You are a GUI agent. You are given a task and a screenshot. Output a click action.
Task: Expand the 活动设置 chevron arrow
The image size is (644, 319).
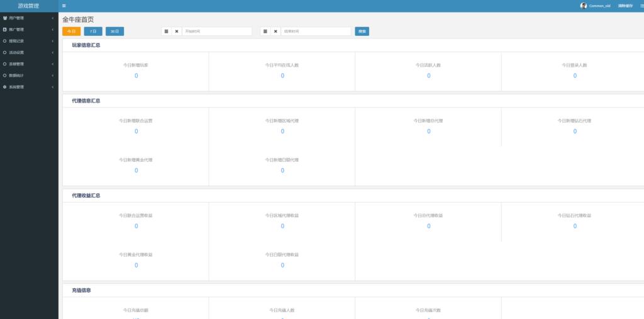pos(52,52)
